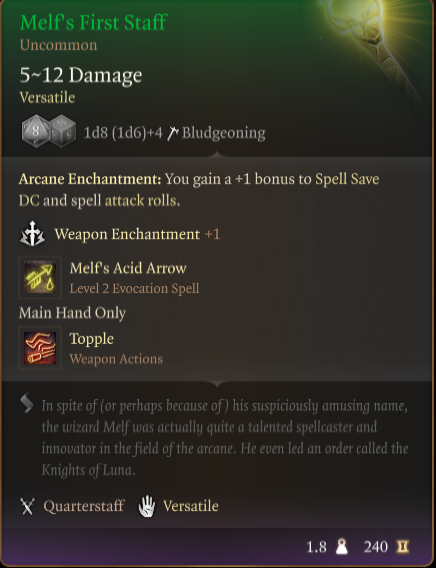The height and width of the screenshot is (568, 436).
Task: Click the gold value icon beside 240
Action: [x=402, y=547]
